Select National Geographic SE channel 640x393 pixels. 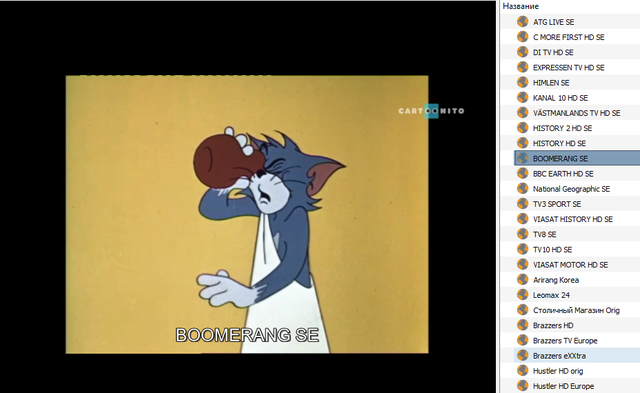click(571, 189)
